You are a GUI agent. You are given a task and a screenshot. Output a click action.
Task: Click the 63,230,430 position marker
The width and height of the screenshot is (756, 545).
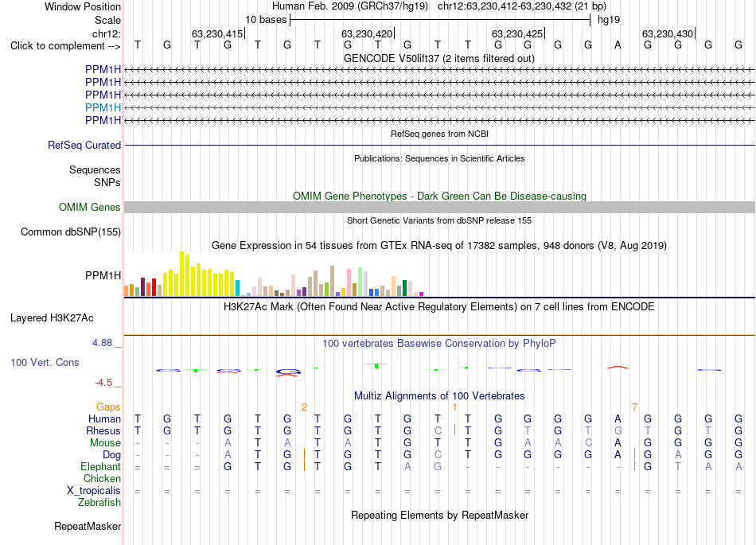point(668,33)
